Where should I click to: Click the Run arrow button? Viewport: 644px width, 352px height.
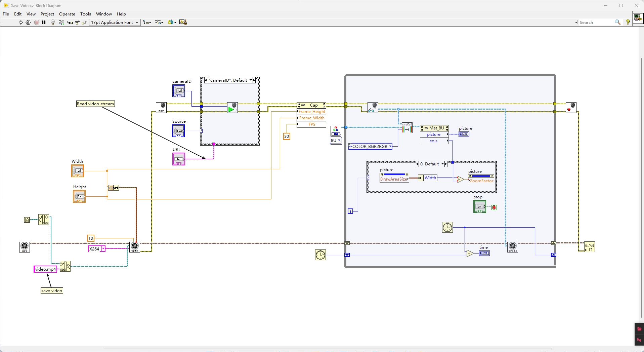point(21,23)
